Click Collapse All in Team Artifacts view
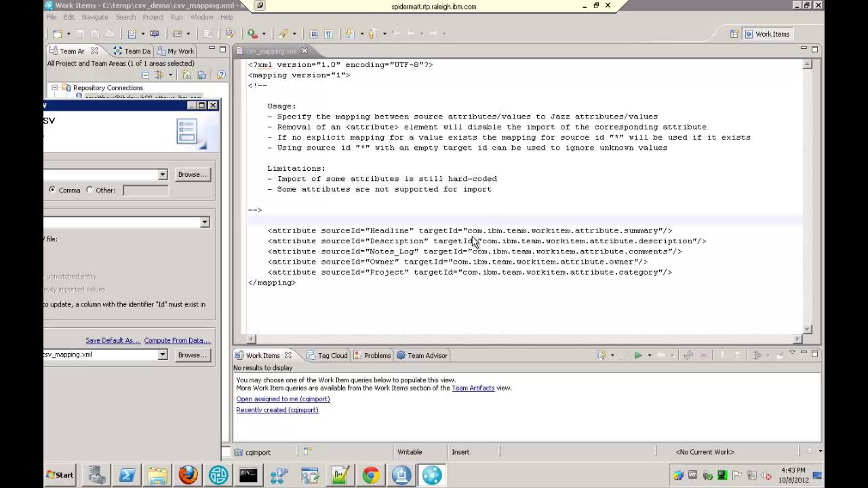868x488 pixels. 145,75
